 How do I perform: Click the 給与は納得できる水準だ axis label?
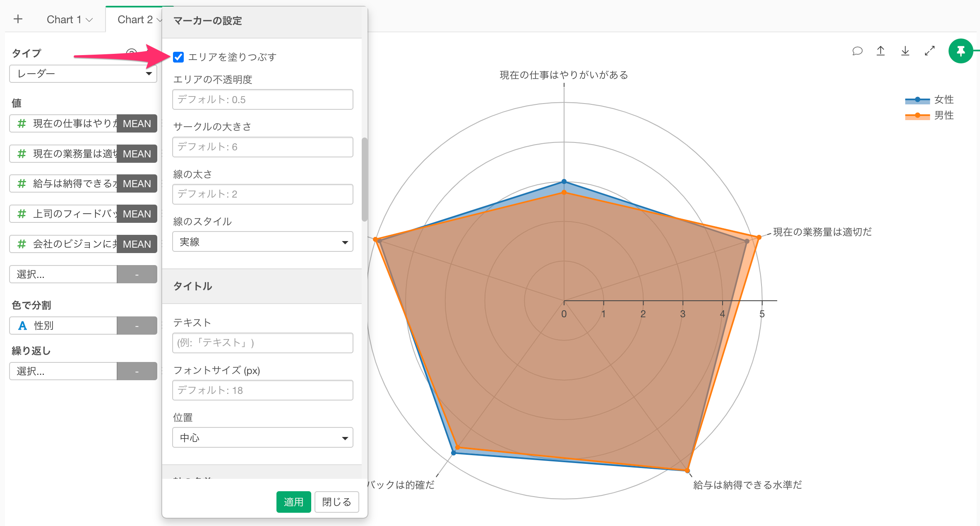pyautogui.click(x=747, y=485)
